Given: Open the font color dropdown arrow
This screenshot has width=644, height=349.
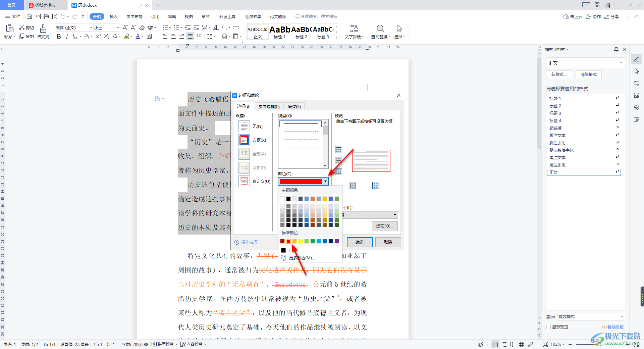Looking at the screenshot, I should (x=143, y=36).
